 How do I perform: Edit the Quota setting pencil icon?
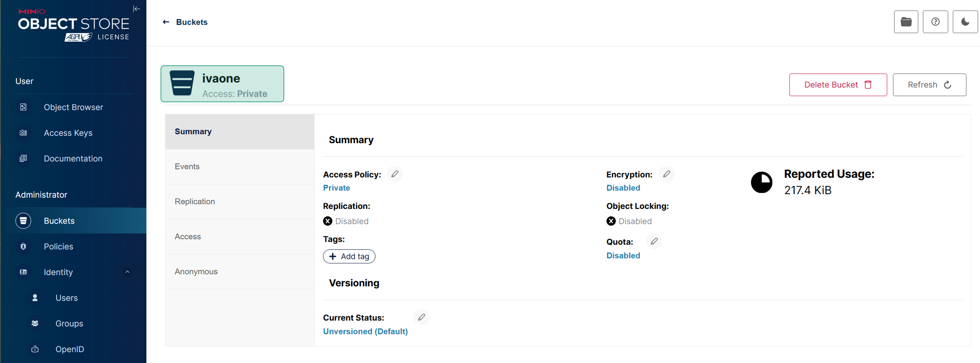653,241
